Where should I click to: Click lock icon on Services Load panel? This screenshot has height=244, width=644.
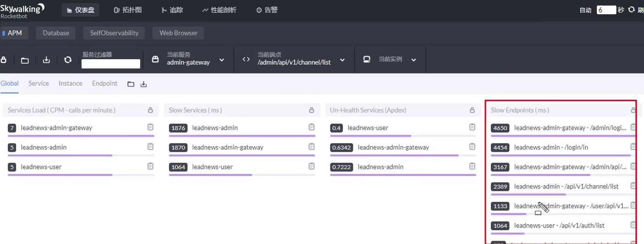150,110
